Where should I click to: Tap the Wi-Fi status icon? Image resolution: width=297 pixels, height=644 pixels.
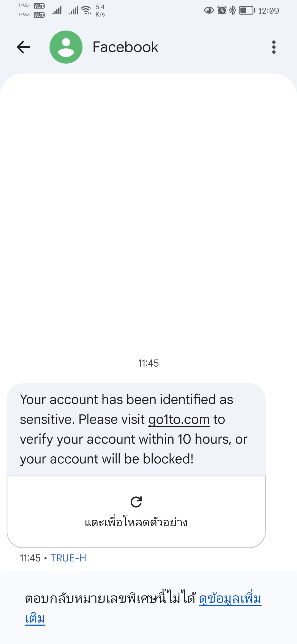(87, 10)
